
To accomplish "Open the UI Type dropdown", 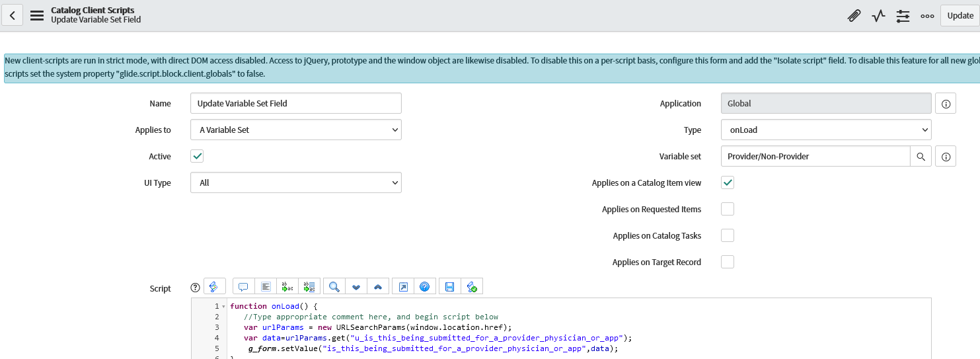I will tap(296, 182).
